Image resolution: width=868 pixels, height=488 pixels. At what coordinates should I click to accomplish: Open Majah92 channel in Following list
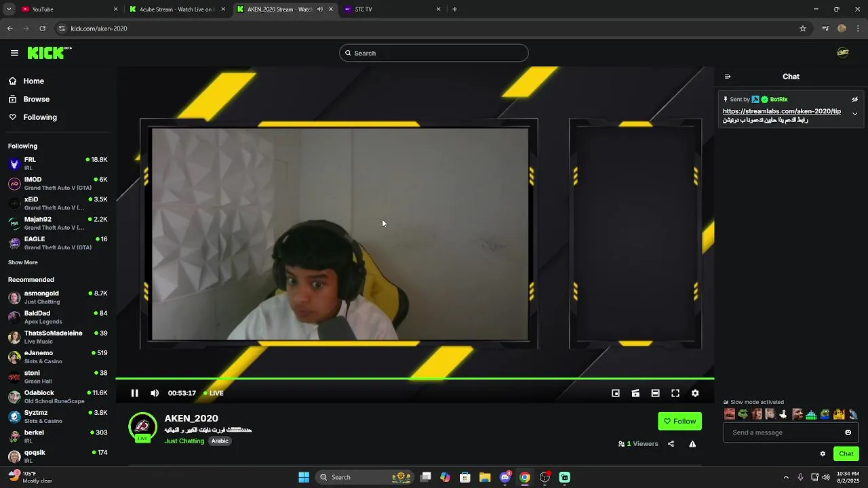point(58,223)
